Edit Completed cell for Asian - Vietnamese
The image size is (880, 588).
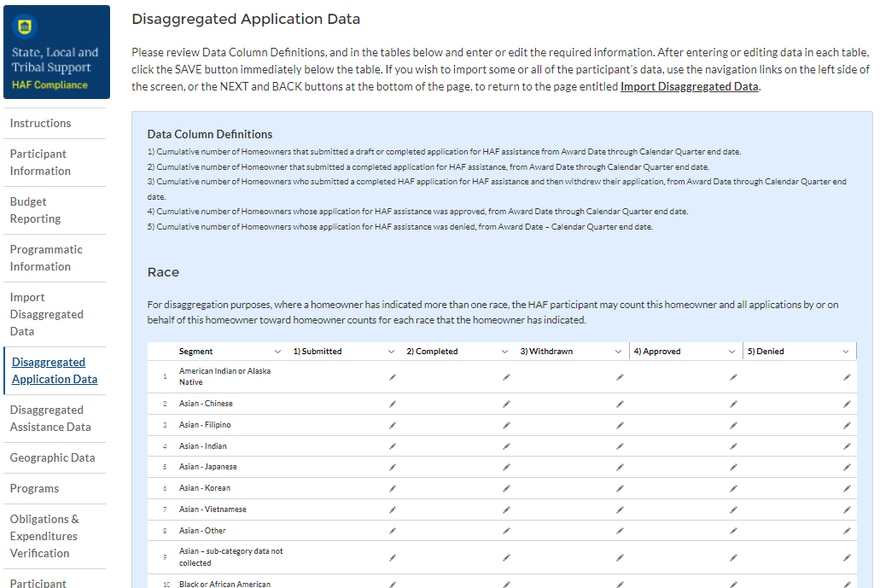506,509
